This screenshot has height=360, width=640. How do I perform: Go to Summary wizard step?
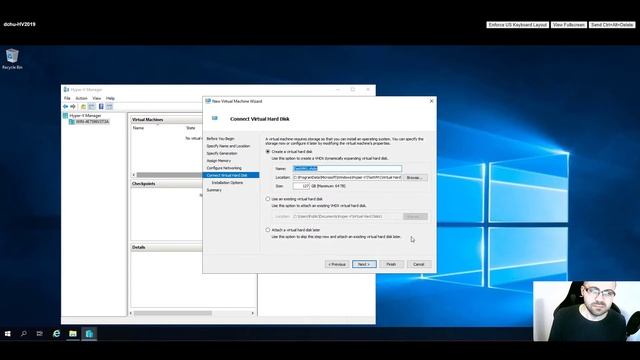214,190
